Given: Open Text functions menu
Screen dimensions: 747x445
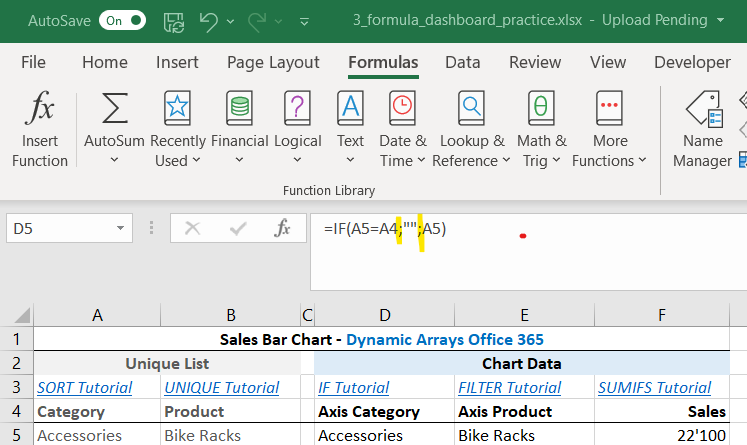Looking at the screenshot, I should point(350,129).
